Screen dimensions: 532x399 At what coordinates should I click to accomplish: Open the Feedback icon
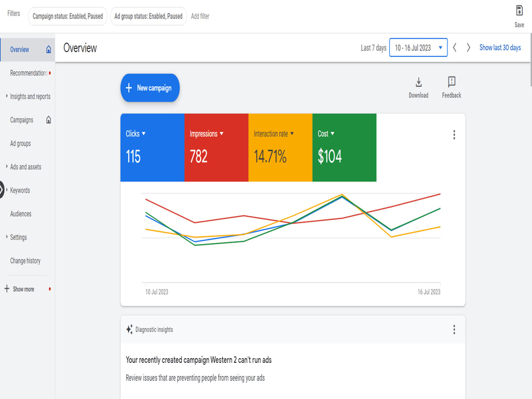click(x=452, y=82)
